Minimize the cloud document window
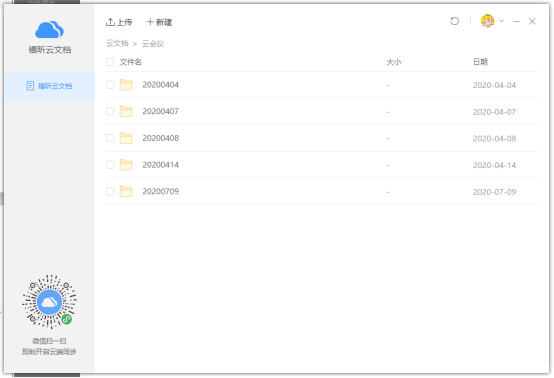This screenshot has height=378, width=554. [517, 22]
